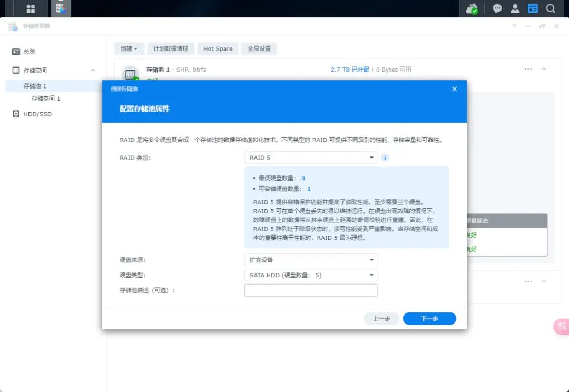Open the more options menu for 存储池 1
Viewport: 569px width, 392px height.
coord(528,69)
